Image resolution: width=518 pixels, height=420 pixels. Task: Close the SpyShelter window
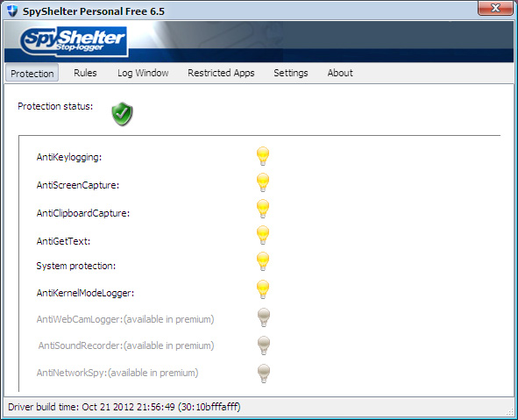click(x=495, y=8)
